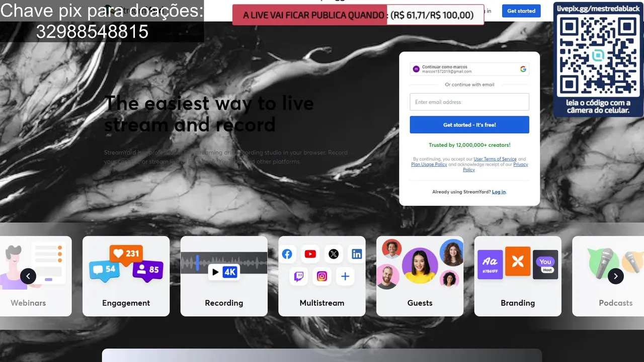The image size is (644, 362).
Task: Click the 54 comments bubble
Action: click(105, 270)
